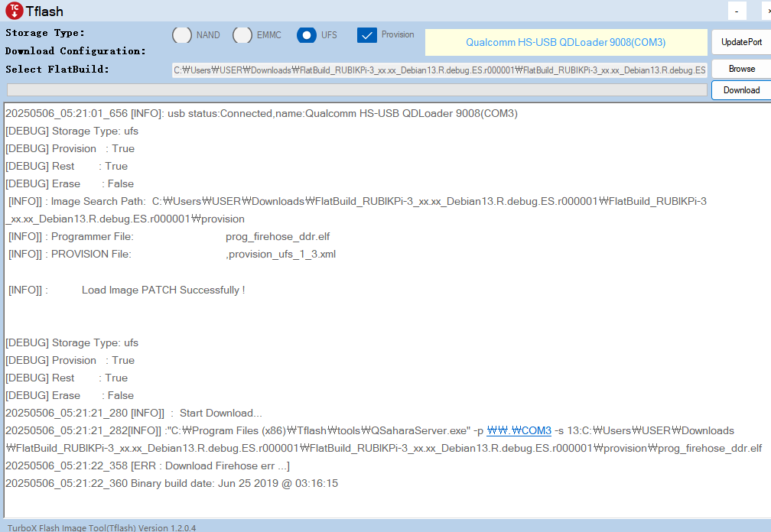Click the "Download Firehose err ..." error line

(148, 465)
